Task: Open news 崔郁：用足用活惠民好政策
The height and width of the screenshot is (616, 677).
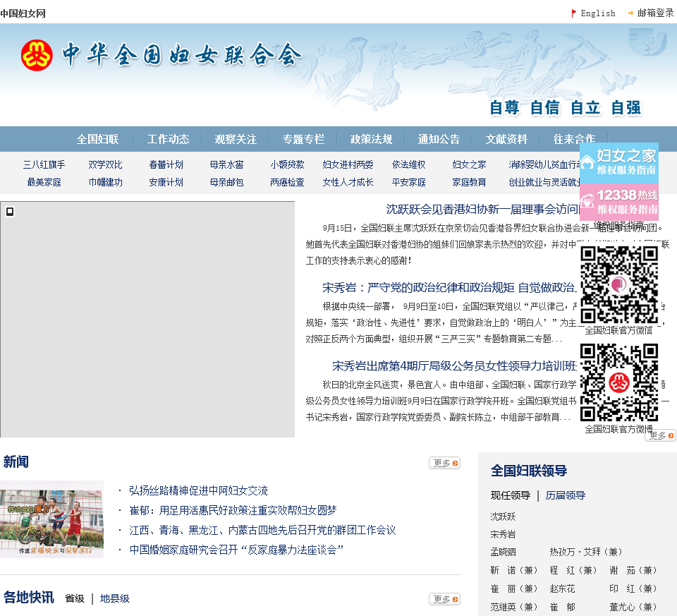Action: (x=233, y=511)
